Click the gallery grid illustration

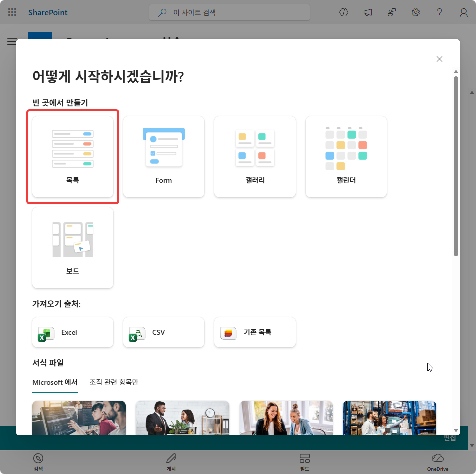click(255, 148)
